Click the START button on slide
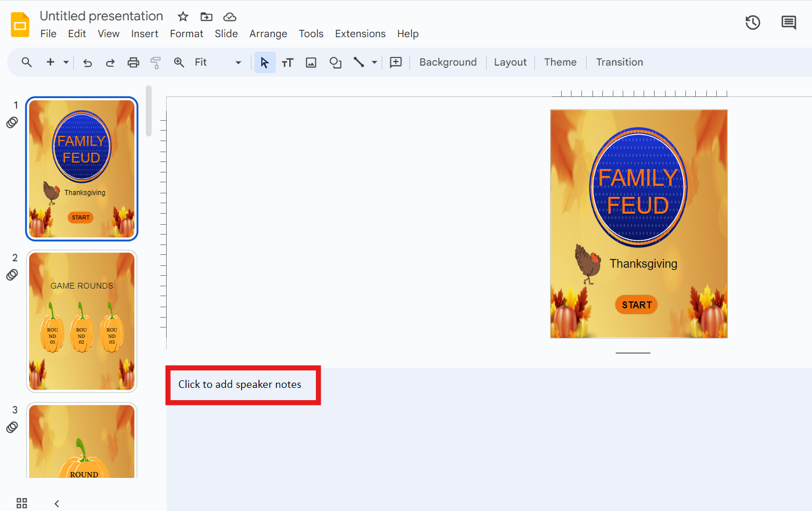Screen dimensions: 812x511 pos(637,305)
